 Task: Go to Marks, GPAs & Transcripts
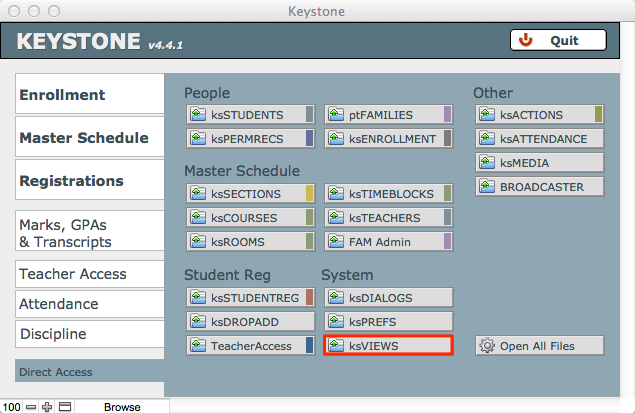click(90, 233)
